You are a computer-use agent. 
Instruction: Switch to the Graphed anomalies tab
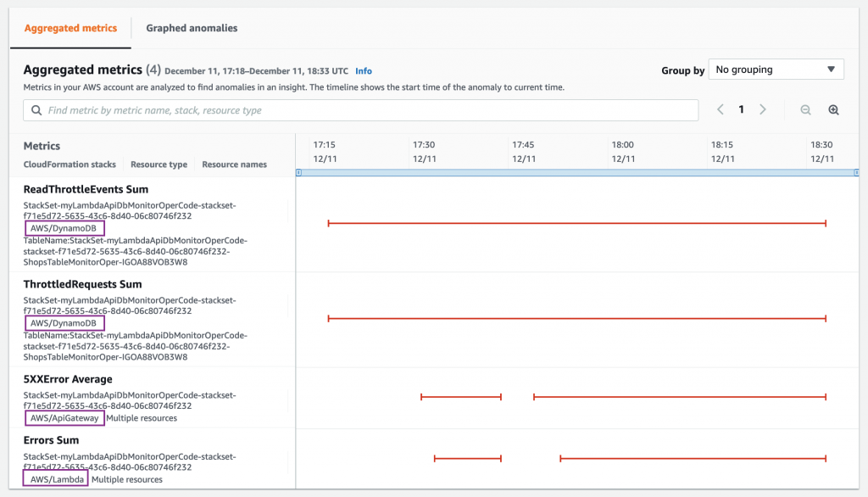point(191,27)
